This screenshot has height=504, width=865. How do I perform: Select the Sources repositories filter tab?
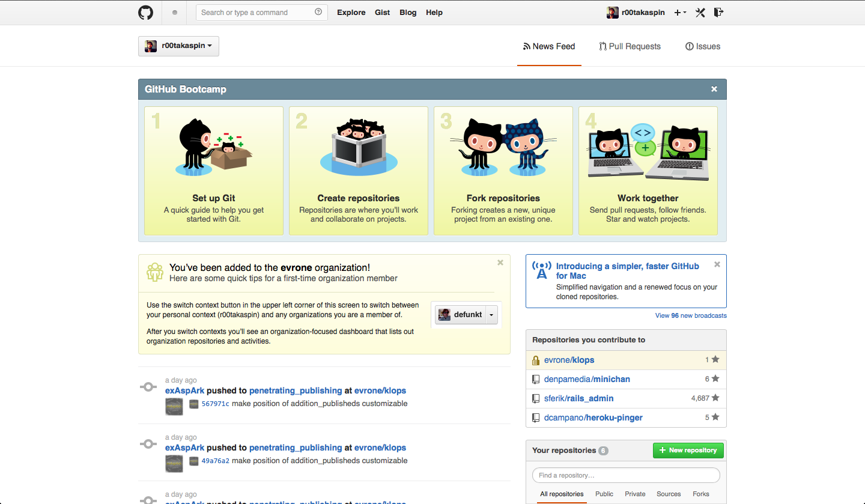click(x=669, y=494)
